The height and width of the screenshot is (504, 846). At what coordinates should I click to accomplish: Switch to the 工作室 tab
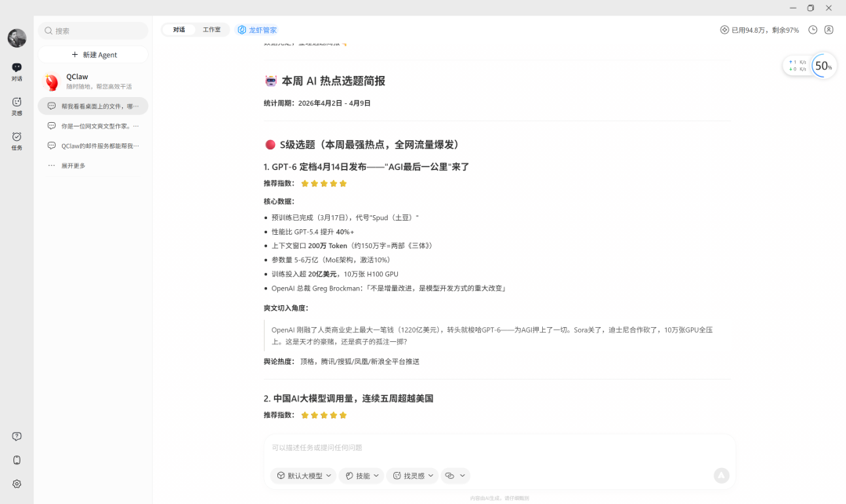211,30
